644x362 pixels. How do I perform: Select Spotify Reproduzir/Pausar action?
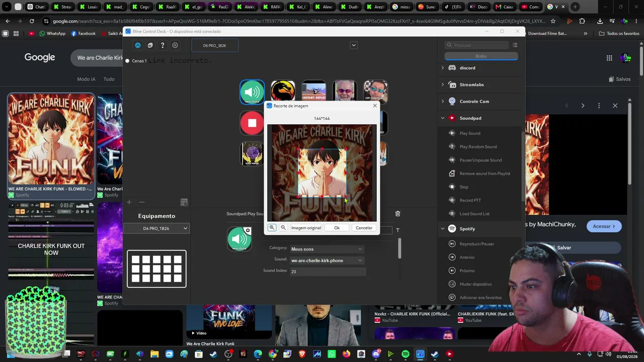(x=476, y=244)
